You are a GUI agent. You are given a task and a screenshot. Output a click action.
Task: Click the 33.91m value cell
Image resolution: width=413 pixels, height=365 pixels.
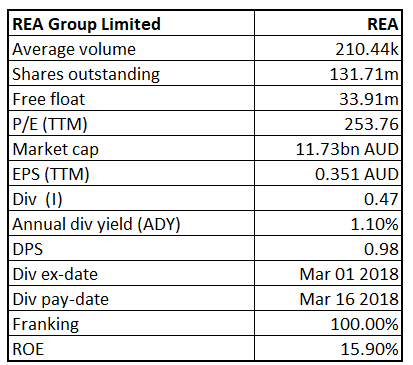[x=328, y=98]
